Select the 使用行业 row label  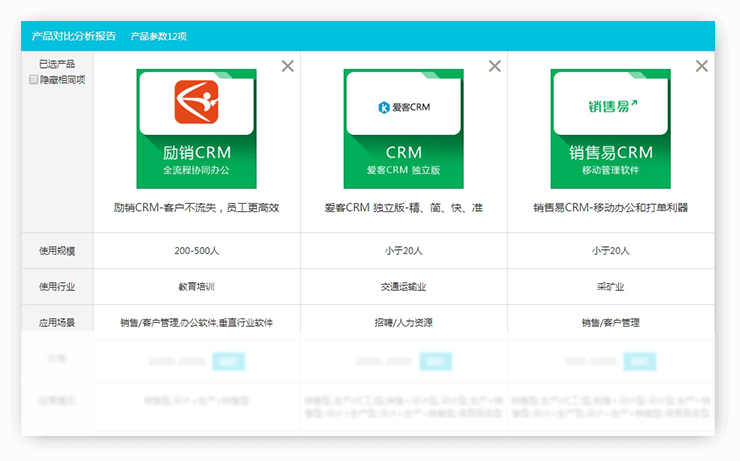pyautogui.click(x=57, y=287)
